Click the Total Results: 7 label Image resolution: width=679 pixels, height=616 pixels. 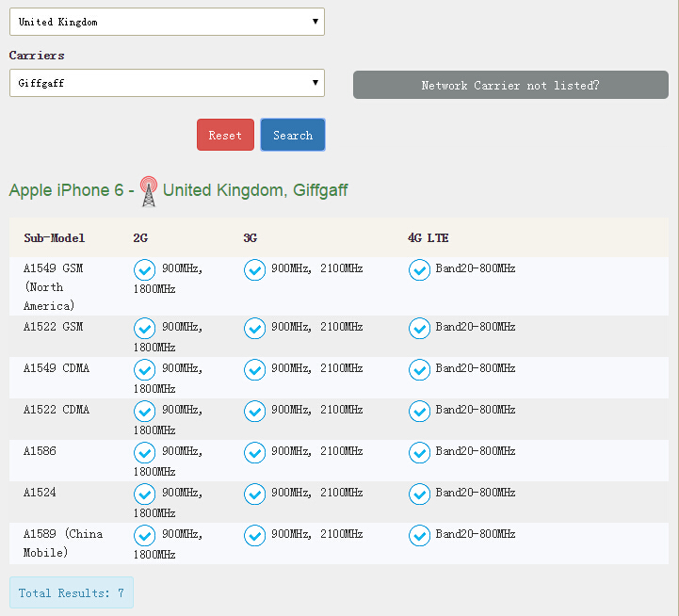click(72, 592)
